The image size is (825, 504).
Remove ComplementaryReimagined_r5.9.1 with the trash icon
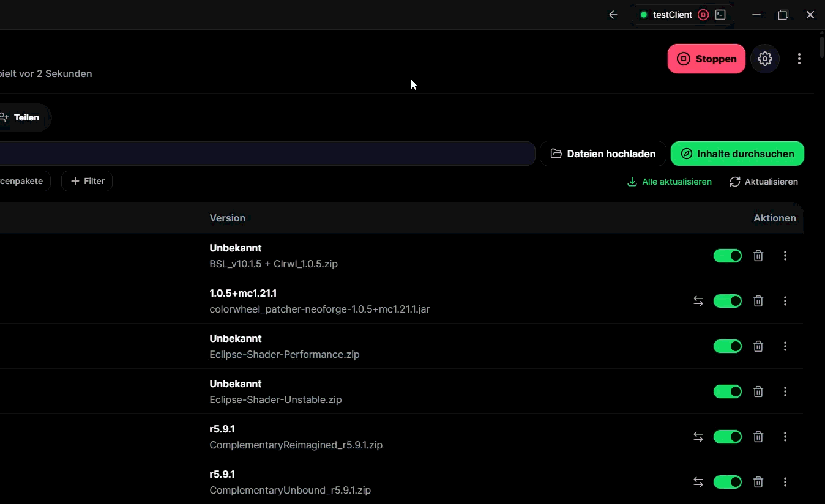click(758, 437)
